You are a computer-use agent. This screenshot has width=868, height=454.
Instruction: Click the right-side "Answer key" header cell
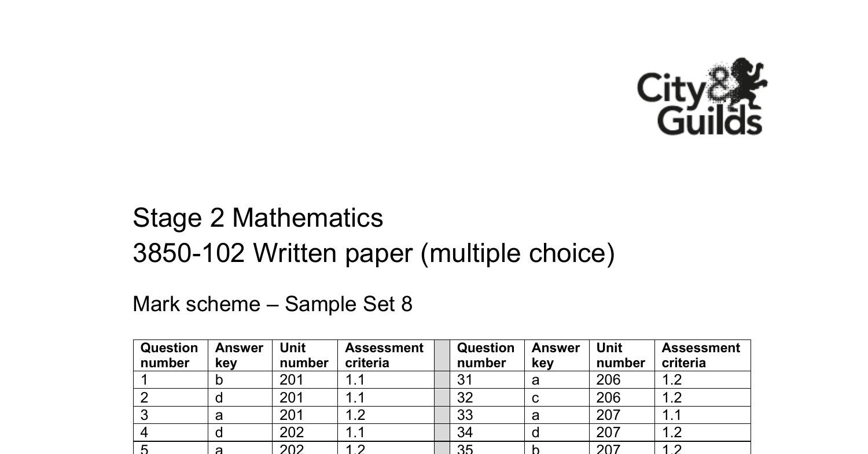(556, 355)
